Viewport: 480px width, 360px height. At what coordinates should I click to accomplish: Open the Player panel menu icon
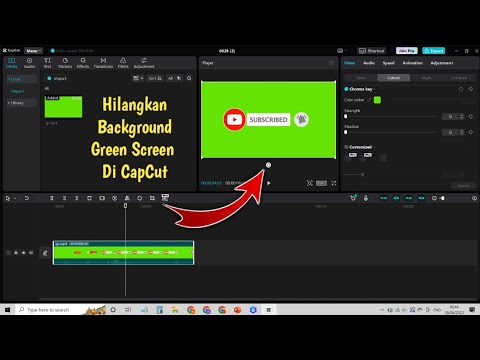(x=331, y=63)
